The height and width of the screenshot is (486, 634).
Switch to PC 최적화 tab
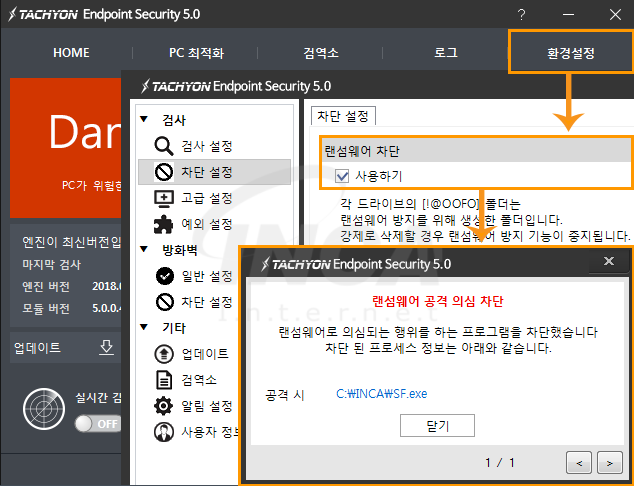point(196,53)
